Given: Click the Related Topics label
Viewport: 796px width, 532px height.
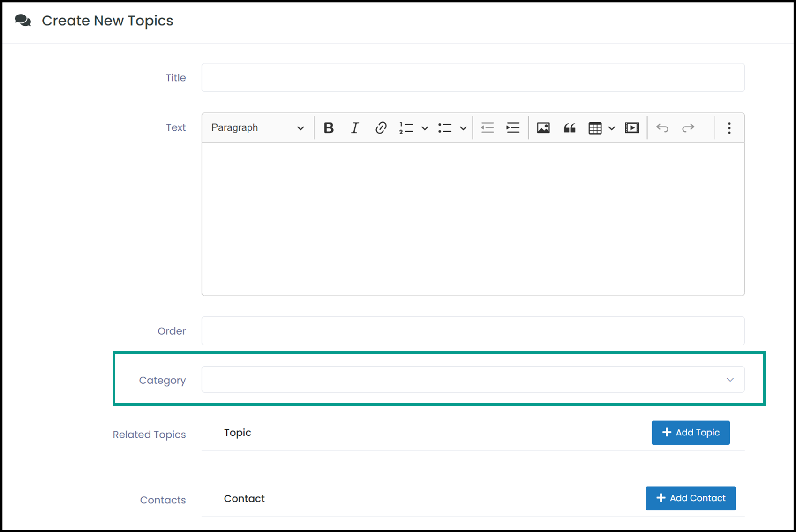Looking at the screenshot, I should coord(149,435).
